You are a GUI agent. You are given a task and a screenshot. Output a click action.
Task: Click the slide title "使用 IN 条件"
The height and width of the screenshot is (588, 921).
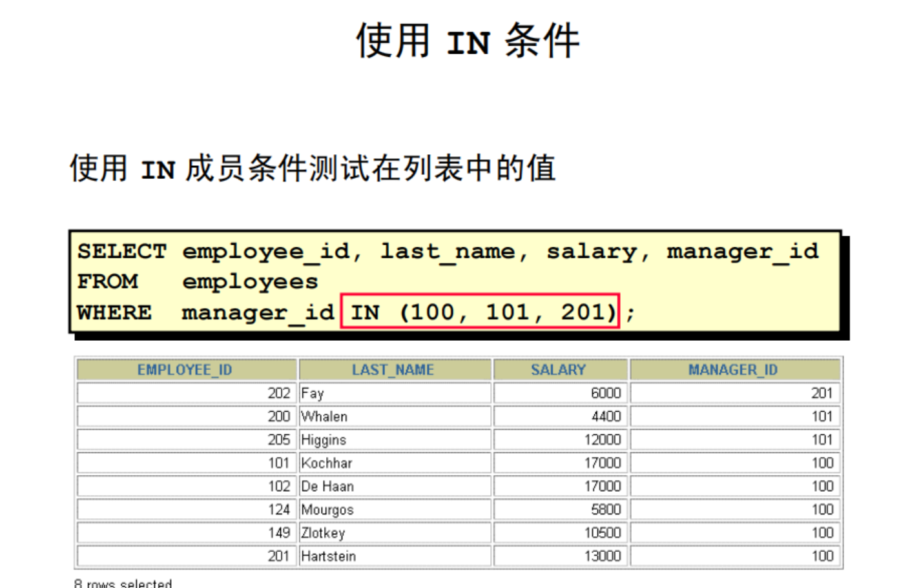468,41
